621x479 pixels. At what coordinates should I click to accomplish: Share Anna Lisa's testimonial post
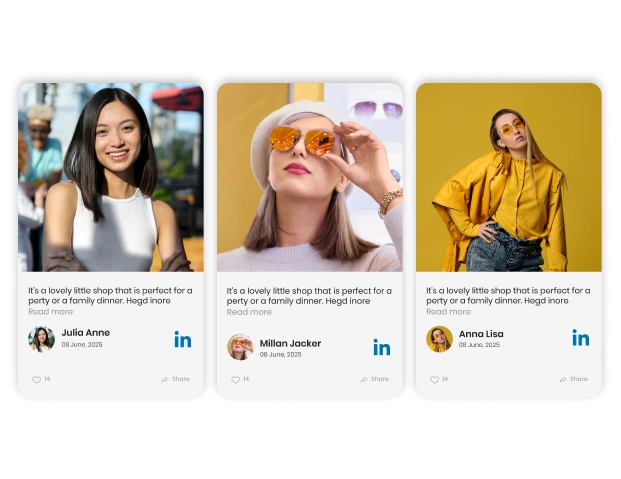point(574,380)
